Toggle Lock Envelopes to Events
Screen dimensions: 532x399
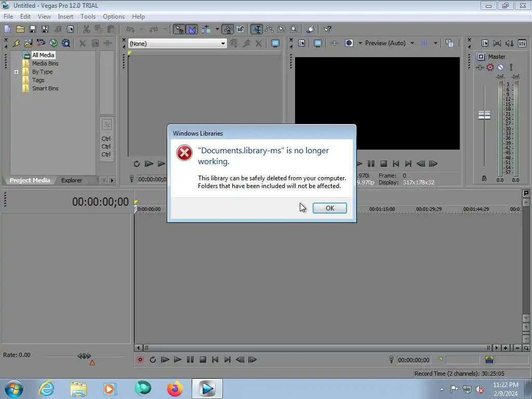pos(228,30)
